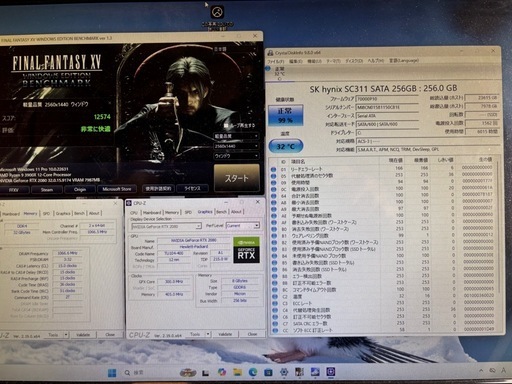
Task: Open Display Device Selection dropdown in CPU-Z
Action: tap(166, 226)
